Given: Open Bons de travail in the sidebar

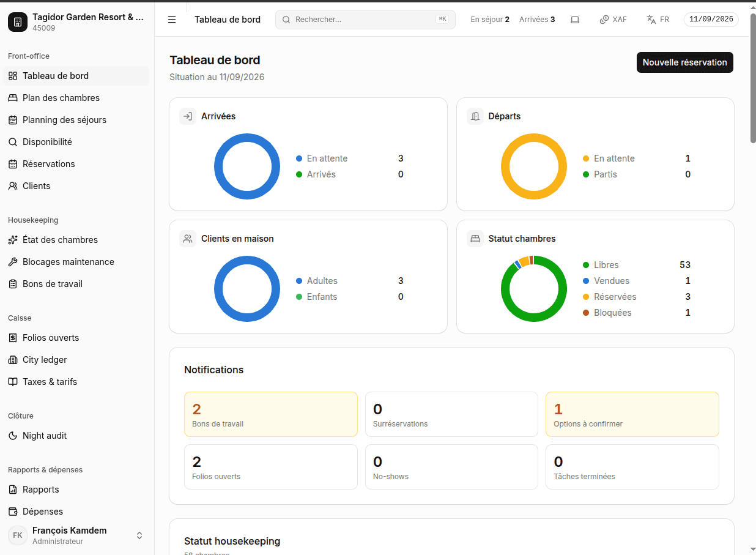Looking at the screenshot, I should coord(76,284).
